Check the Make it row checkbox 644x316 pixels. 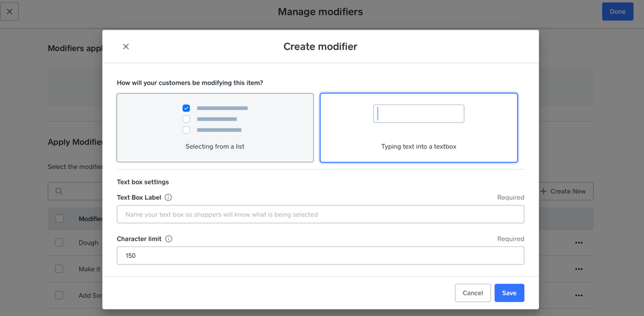[59, 269]
